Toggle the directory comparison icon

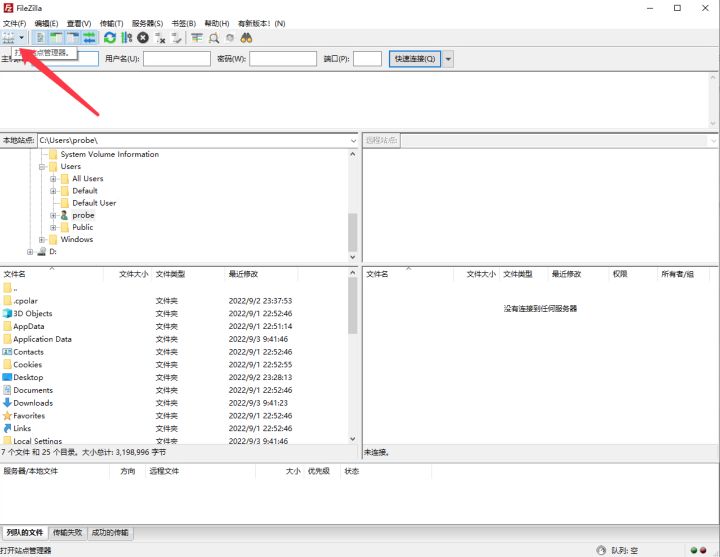(214, 37)
